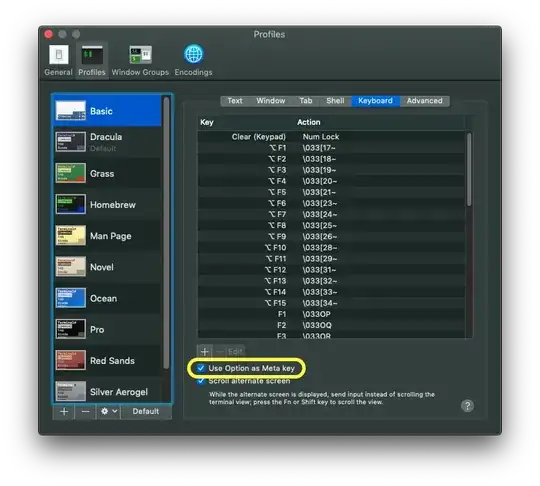The width and height of the screenshot is (540, 486).
Task: Toggle Scroll alternate screen checkbox
Action: point(201,381)
